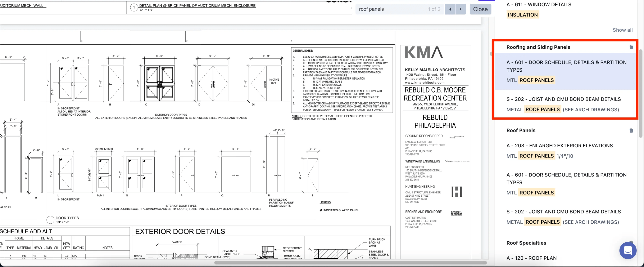Screen dimensions: 644x267
Task: Click REBUILD PHILADELPHIA text in the title block
Action: (x=435, y=121)
